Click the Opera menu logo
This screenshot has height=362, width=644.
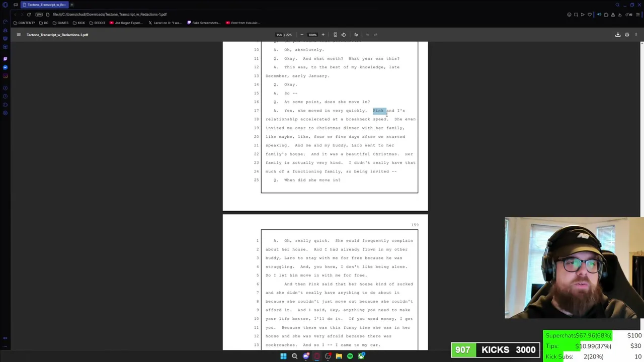(5, 5)
